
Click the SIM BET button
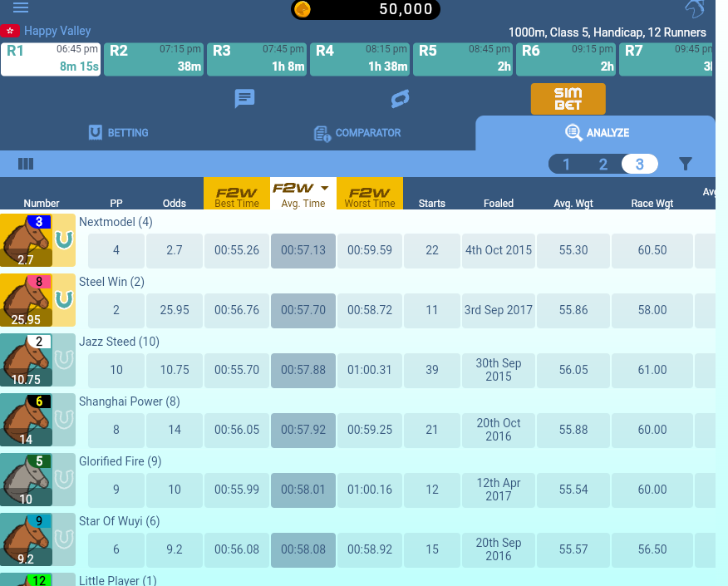click(568, 99)
